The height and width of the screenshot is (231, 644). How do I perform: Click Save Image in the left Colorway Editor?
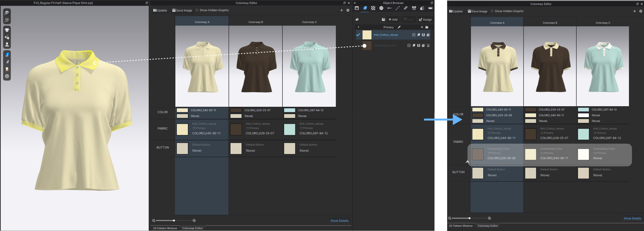(182, 10)
